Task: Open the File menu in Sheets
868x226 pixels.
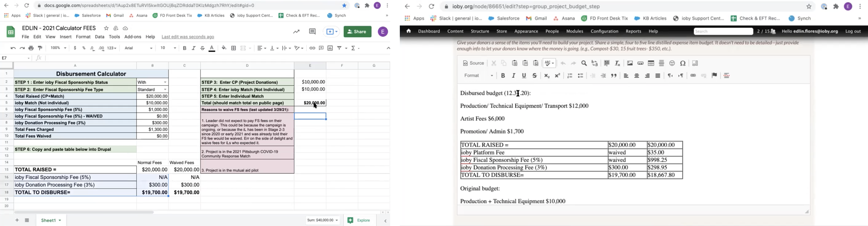Action: tap(25, 37)
